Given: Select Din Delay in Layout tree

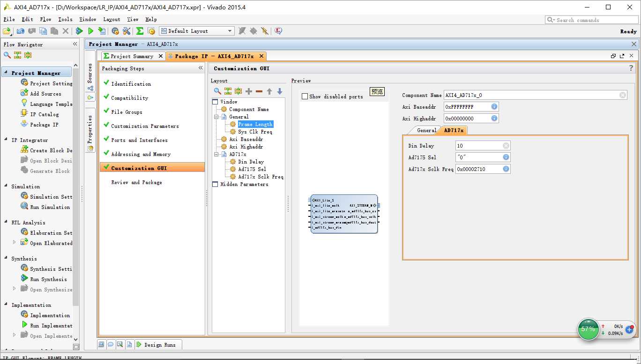Looking at the screenshot, I should click(x=251, y=162).
